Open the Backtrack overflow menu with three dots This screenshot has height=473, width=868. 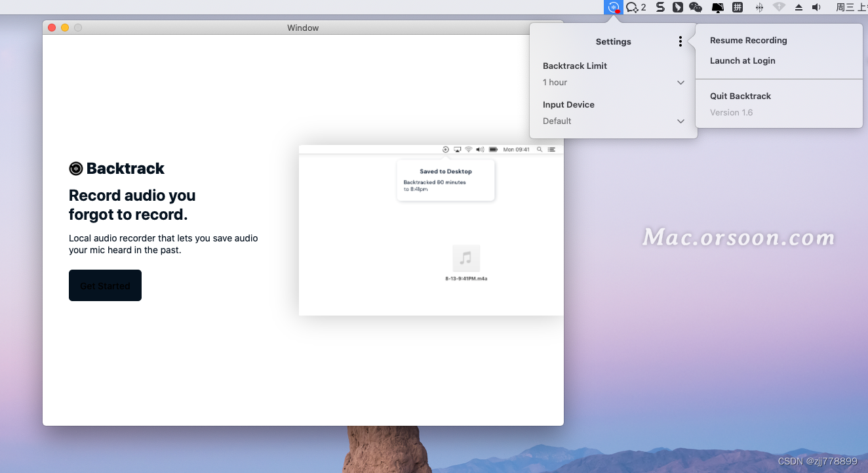[680, 41]
